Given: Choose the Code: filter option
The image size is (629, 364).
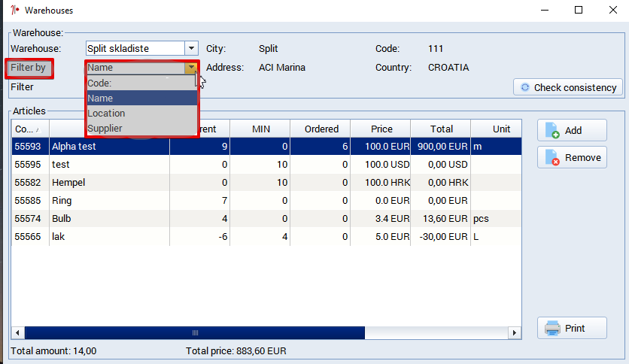Looking at the screenshot, I should point(142,83).
